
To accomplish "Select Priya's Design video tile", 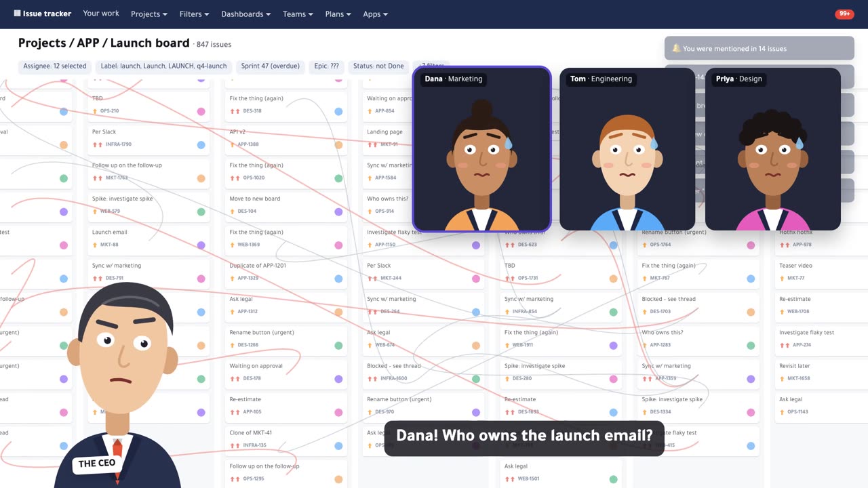I will (773, 149).
